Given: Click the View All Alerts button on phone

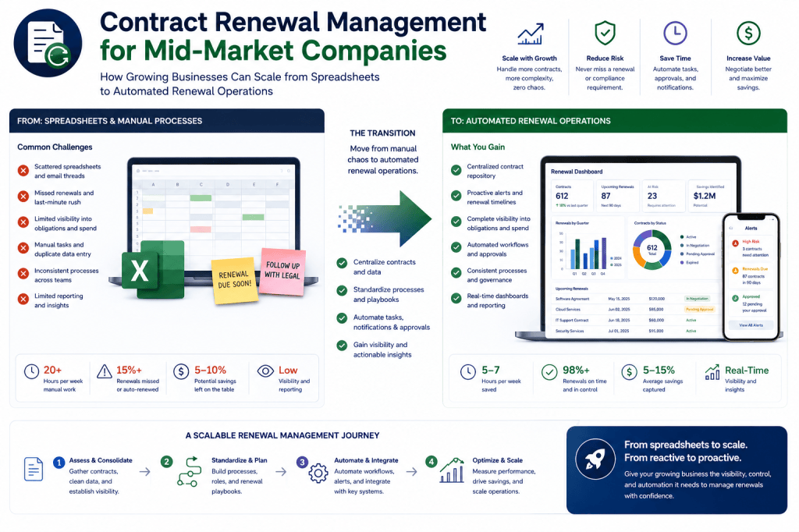Looking at the screenshot, I should pyautogui.click(x=751, y=325).
